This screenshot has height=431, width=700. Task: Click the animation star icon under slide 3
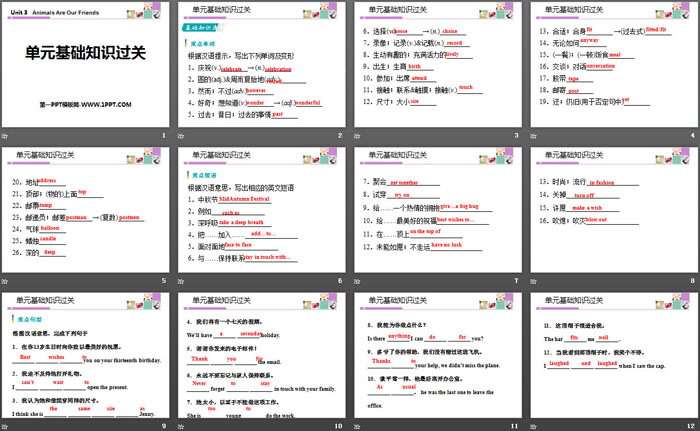pyautogui.click(x=357, y=136)
